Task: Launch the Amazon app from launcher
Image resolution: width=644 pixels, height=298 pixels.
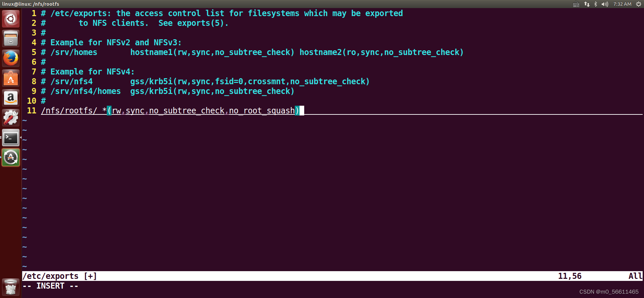Action: point(10,98)
